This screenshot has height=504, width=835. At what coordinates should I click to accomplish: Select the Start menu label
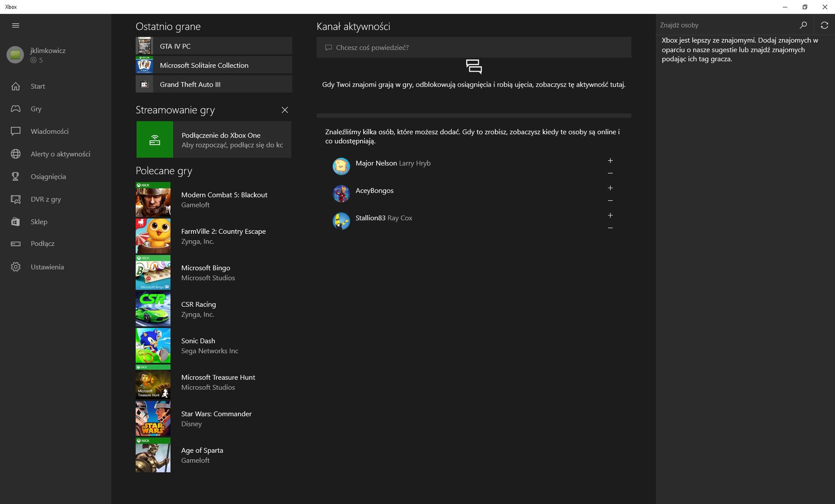tap(38, 86)
